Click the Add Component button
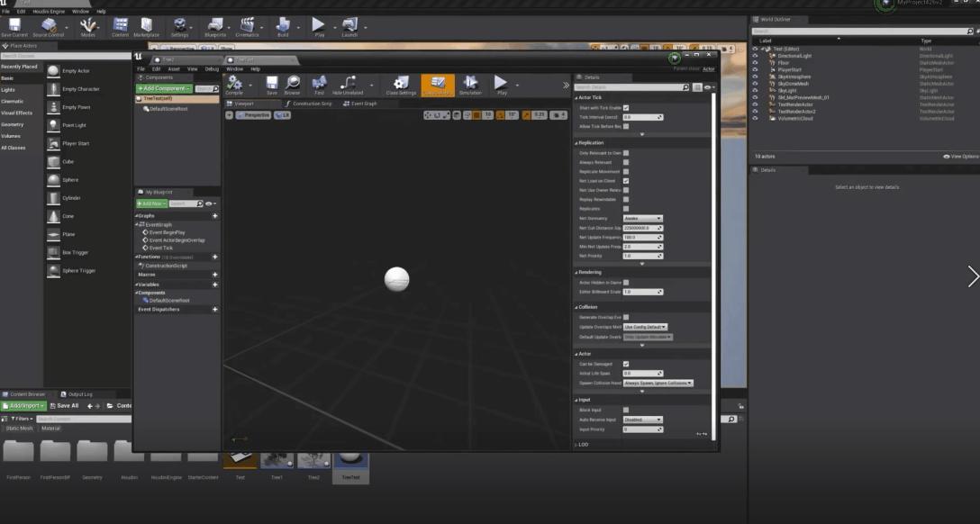 [x=163, y=88]
